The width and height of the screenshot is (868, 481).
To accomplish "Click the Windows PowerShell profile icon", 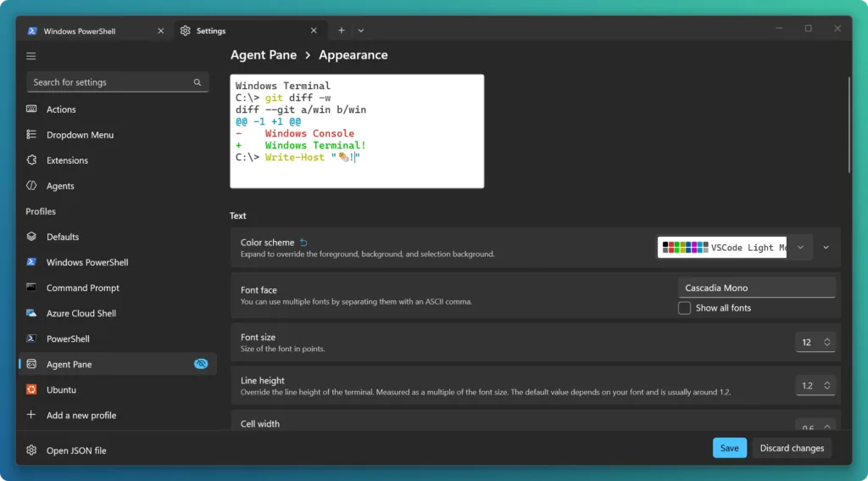I will pos(31,262).
